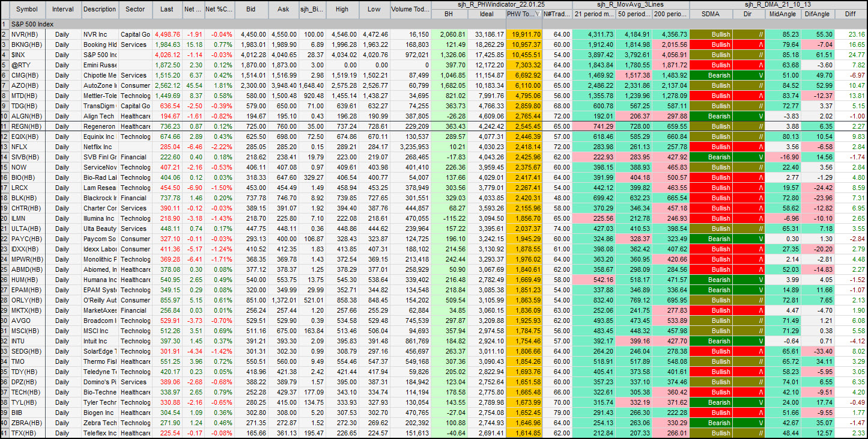Select the @RTY symbol cell
Image resolution: width=868 pixels, height=439 pixels.
[x=28, y=65]
